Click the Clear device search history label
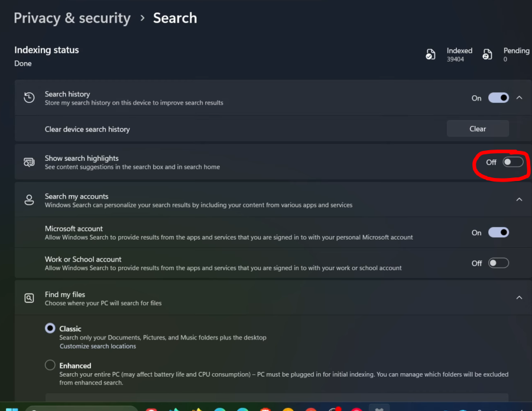This screenshot has width=532, height=411. click(x=87, y=130)
